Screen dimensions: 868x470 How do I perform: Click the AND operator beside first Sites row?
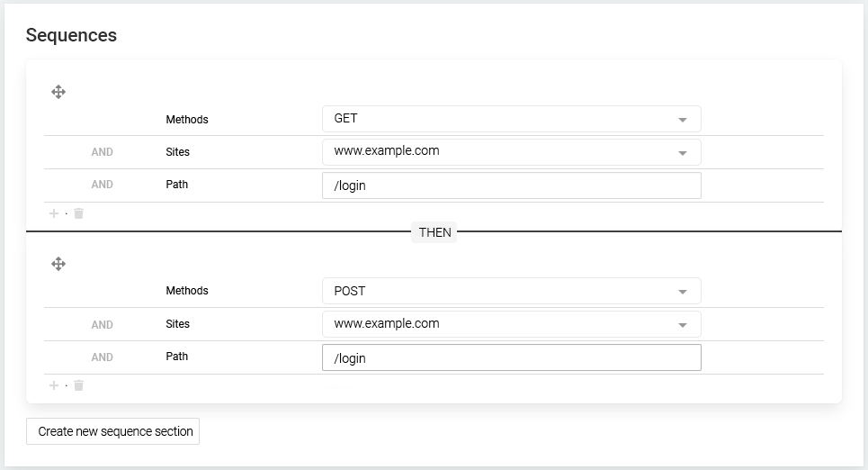coord(102,152)
